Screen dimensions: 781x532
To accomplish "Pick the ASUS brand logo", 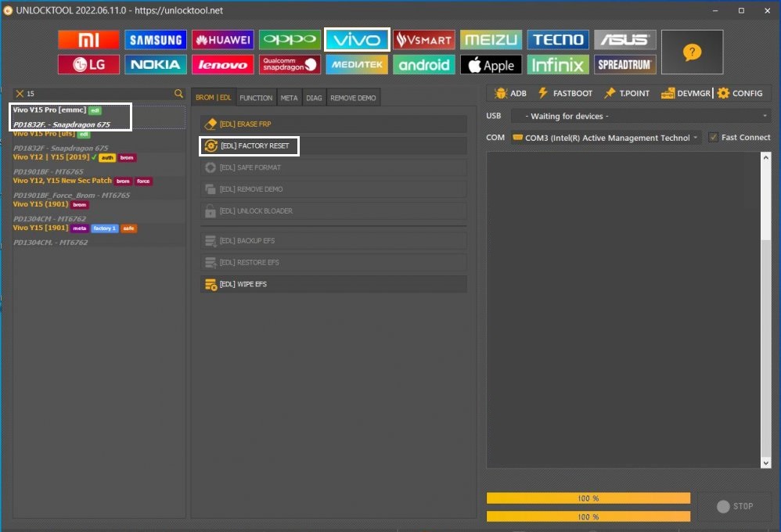I will 625,40.
